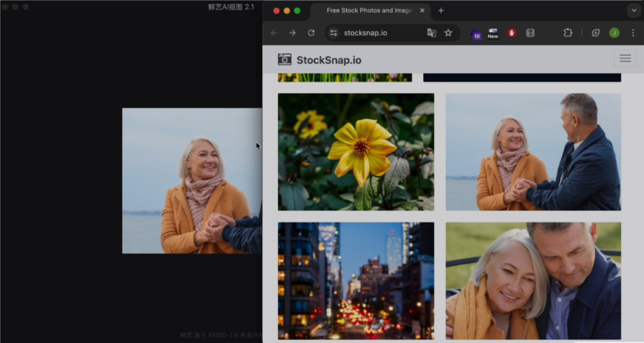Click the translate page icon
Image resolution: width=644 pixels, height=343 pixels.
click(431, 33)
